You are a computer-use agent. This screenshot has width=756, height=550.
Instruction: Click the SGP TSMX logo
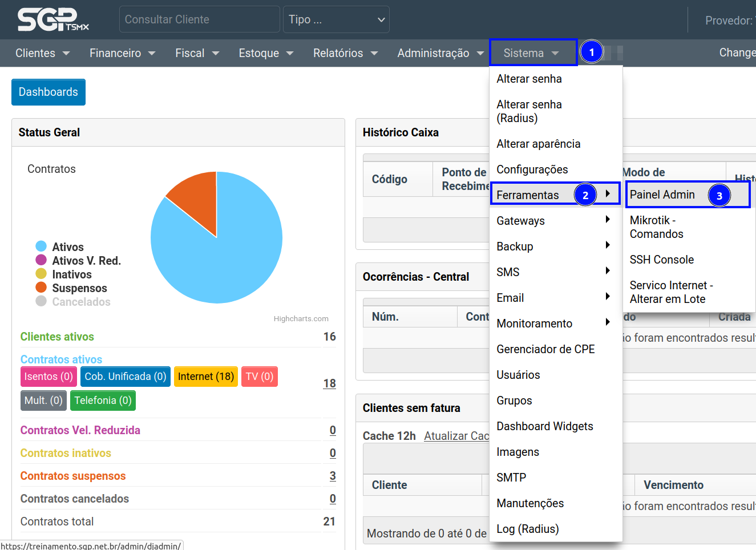pyautogui.click(x=52, y=19)
